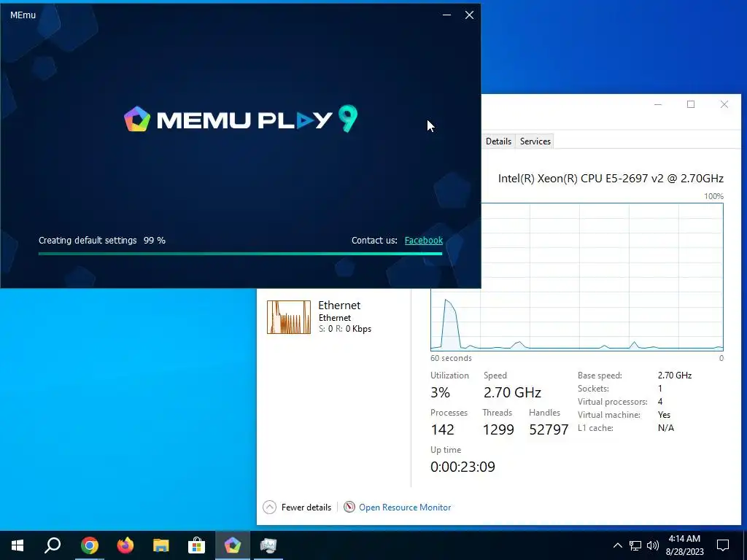Image resolution: width=747 pixels, height=560 pixels.
Task: Click the Processes count 142
Action: (x=442, y=429)
